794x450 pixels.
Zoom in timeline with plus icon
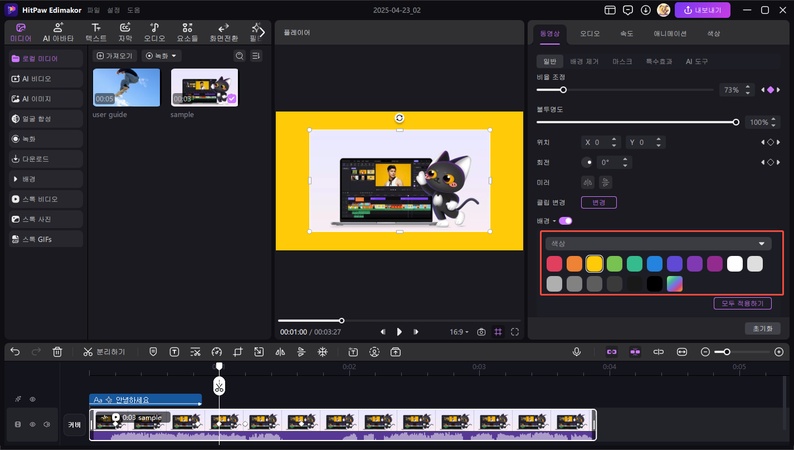tap(779, 352)
